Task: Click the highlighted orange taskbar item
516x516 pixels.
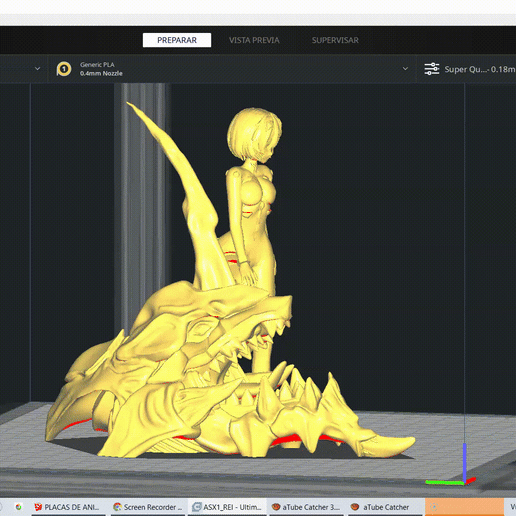Action: [x=464, y=507]
